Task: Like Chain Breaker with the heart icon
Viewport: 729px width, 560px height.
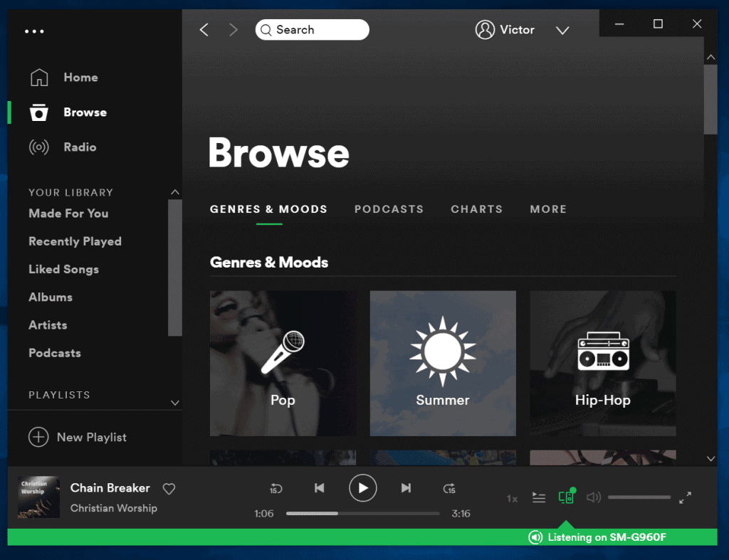Action: (169, 489)
